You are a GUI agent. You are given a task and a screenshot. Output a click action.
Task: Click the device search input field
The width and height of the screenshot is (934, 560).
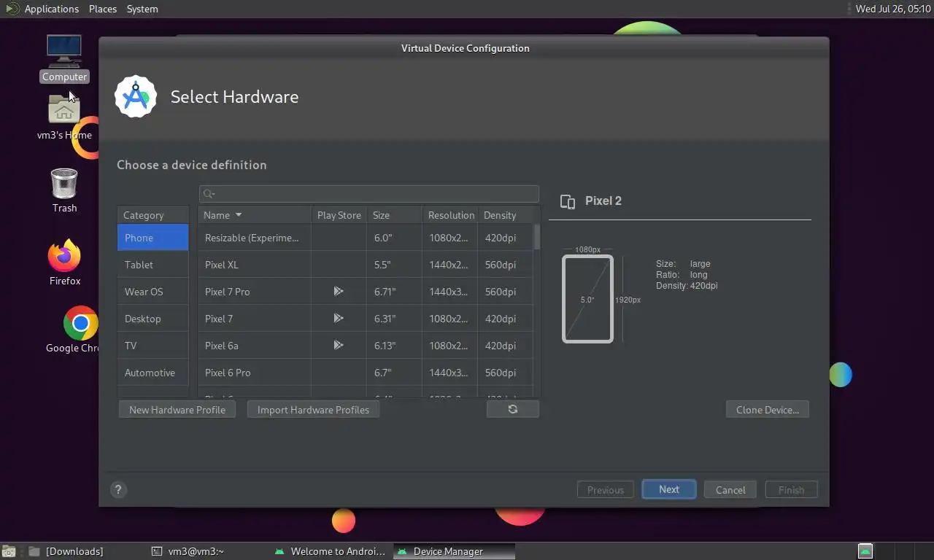(369, 193)
